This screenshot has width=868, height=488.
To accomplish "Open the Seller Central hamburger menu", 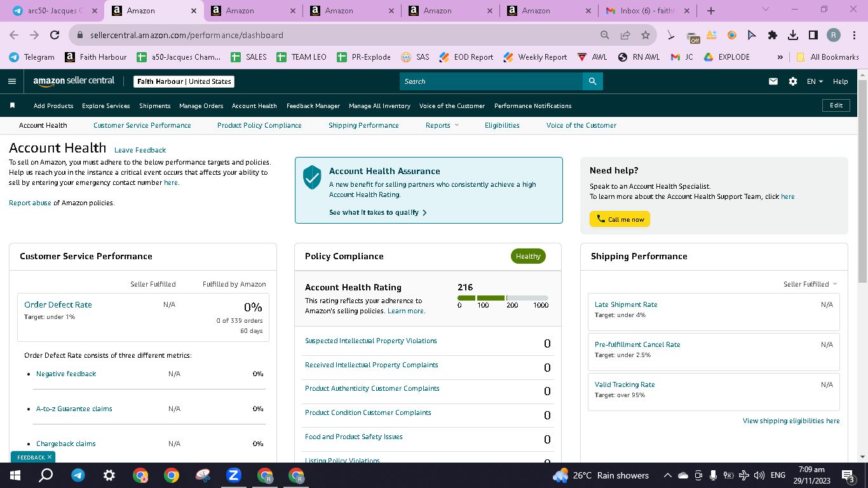I will (x=12, y=81).
